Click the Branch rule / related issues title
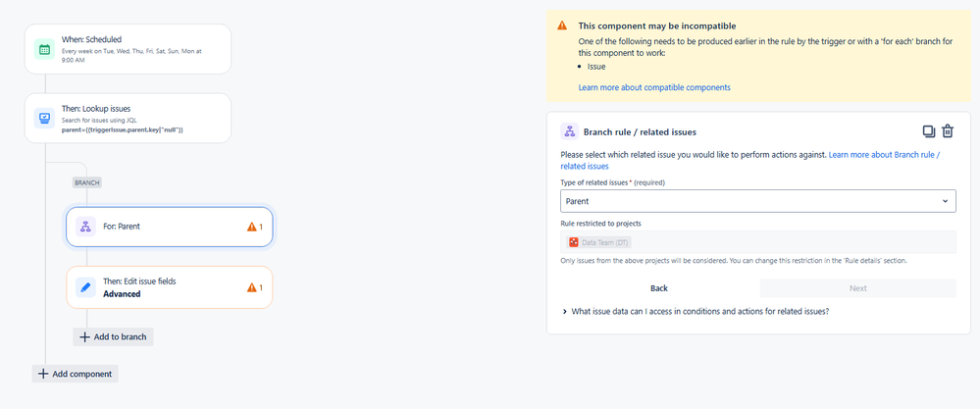The image size is (980, 409). click(640, 132)
